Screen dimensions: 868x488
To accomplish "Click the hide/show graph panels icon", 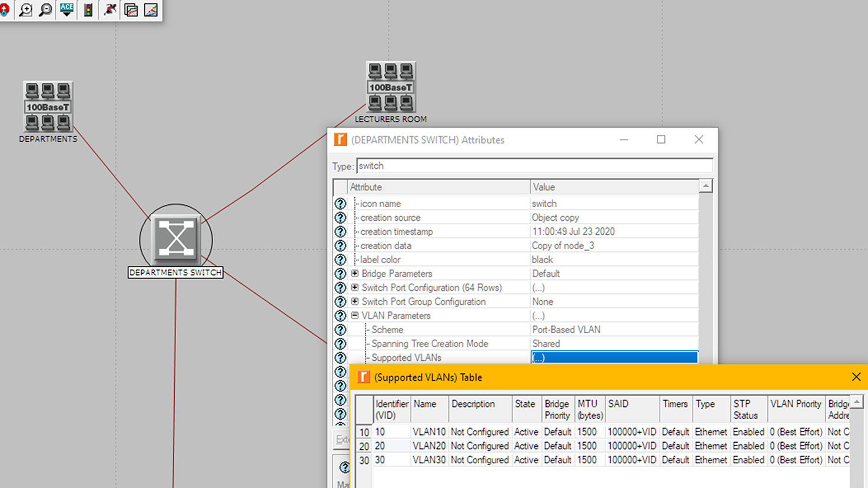I will (151, 10).
